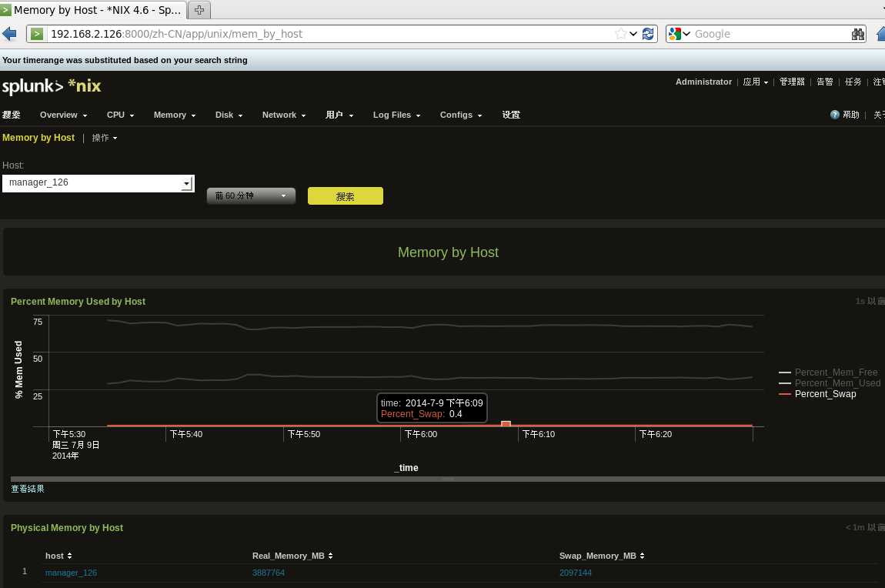885x588 pixels.
Task: Click the 搜索 nav item in menu bar
Action: point(12,115)
